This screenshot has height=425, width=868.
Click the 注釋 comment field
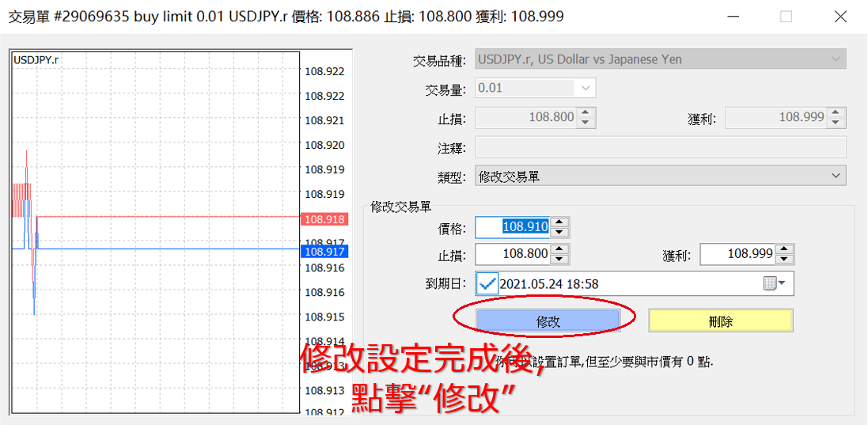(x=661, y=147)
